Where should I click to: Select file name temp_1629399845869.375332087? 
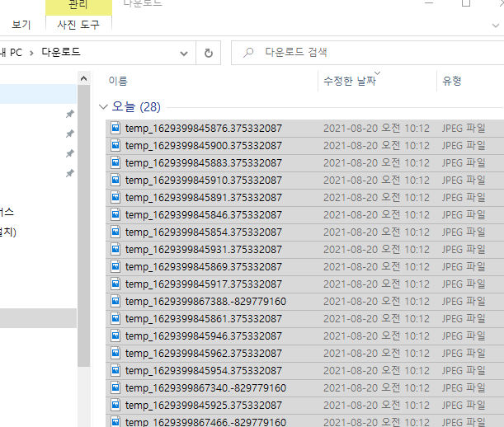point(204,267)
